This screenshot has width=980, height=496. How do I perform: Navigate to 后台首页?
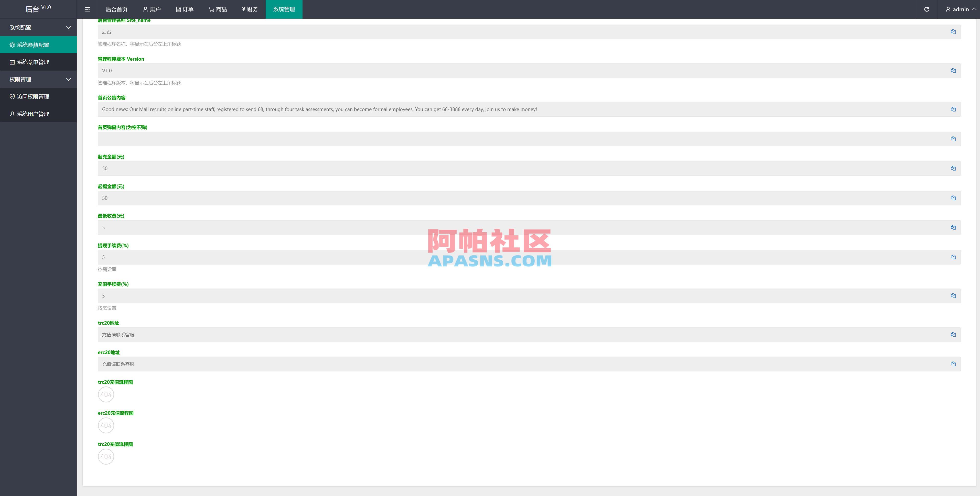117,9
